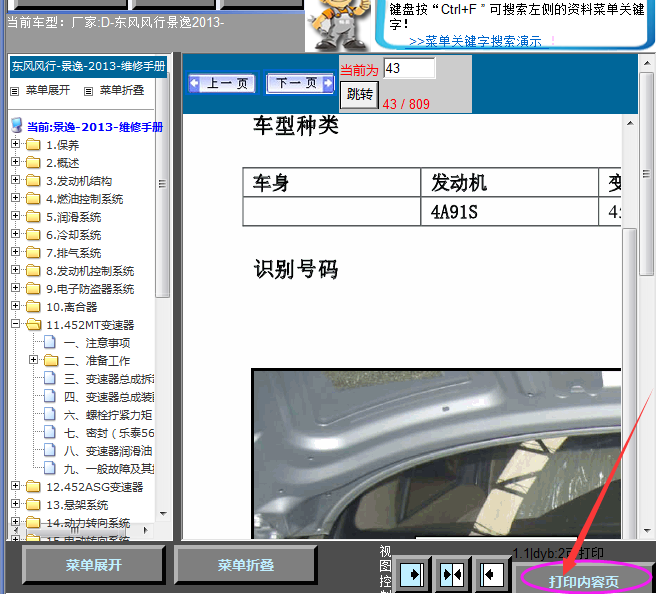This screenshot has height=594, width=656.
Task: Click the collapse-left view control icon
Action: (x=491, y=574)
